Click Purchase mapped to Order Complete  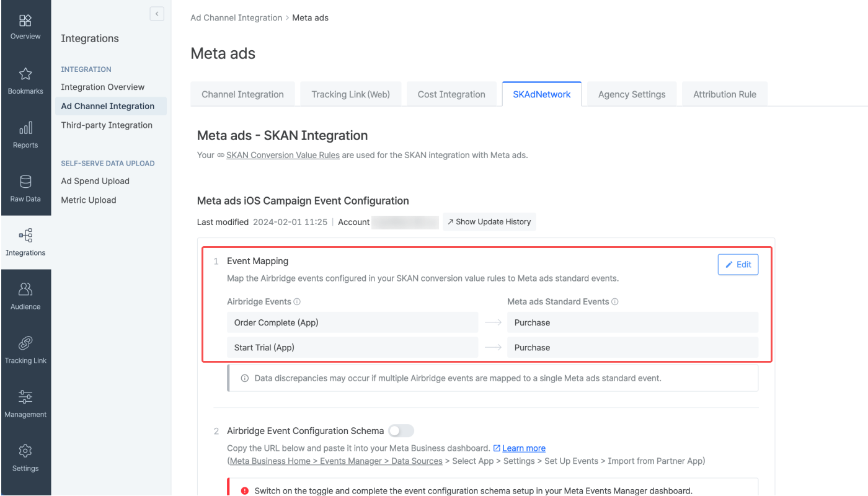point(632,323)
